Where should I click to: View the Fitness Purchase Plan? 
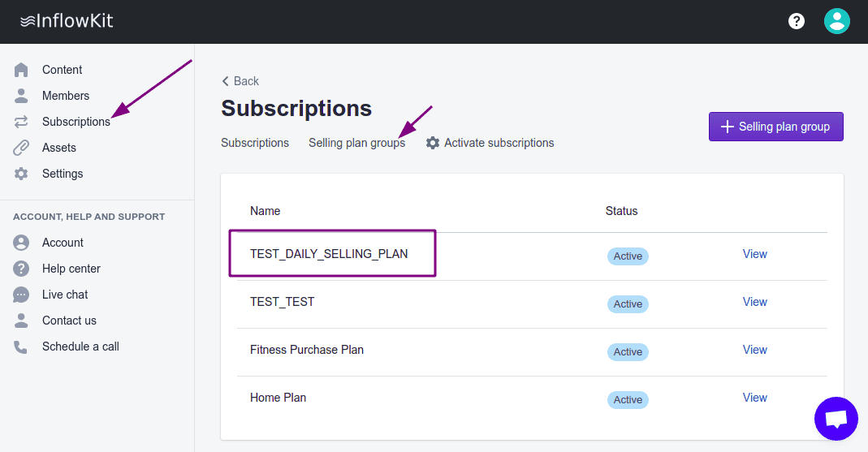[x=754, y=350]
